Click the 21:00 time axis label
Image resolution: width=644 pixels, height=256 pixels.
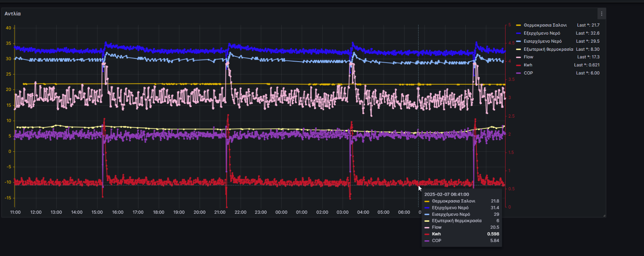(220, 212)
